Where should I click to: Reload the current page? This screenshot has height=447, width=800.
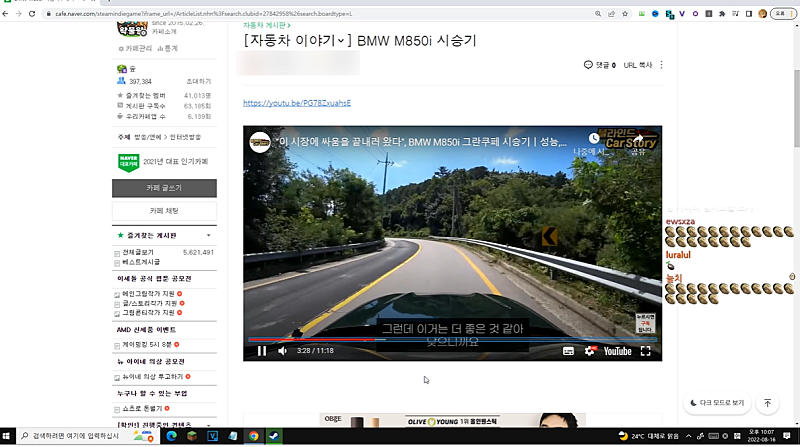32,14
